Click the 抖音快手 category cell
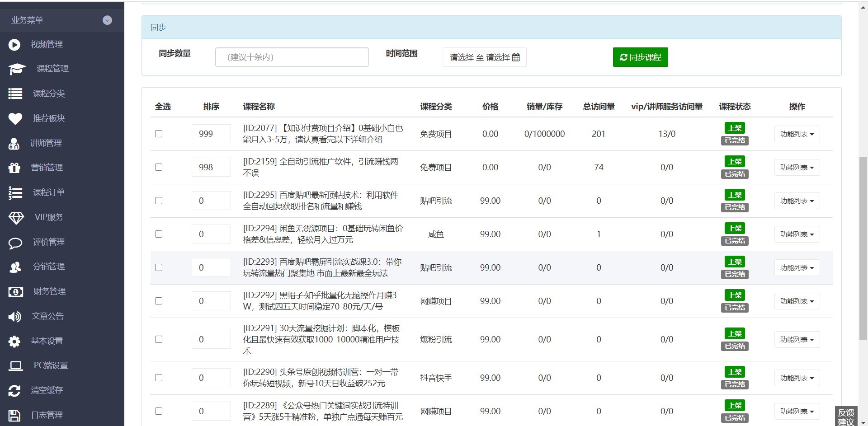868x426 pixels. coord(436,378)
